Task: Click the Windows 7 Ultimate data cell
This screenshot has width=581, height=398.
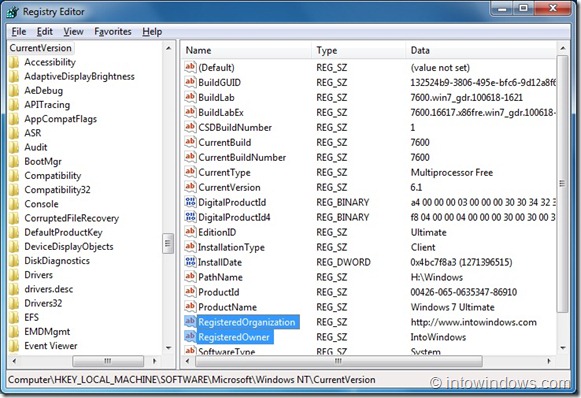Action: pyautogui.click(x=452, y=307)
